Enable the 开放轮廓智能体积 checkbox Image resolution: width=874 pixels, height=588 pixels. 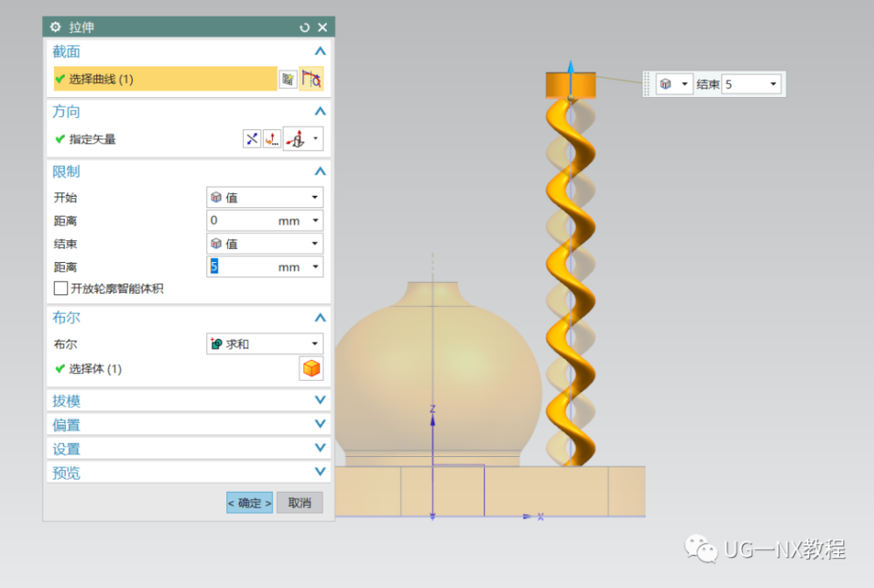(61, 288)
